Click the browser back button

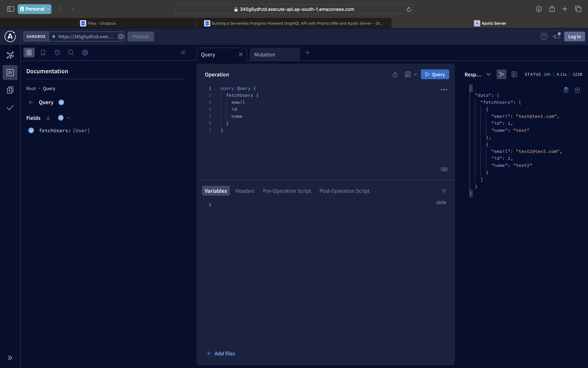click(60, 9)
